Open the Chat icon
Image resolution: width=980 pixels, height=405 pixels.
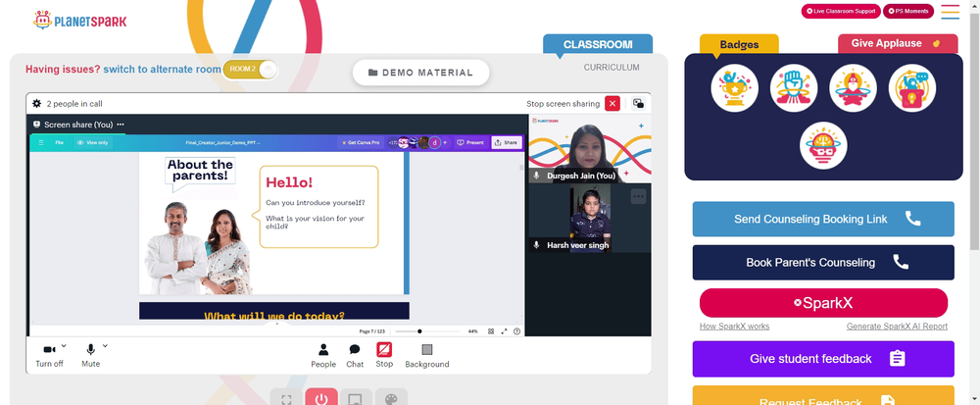click(x=355, y=349)
